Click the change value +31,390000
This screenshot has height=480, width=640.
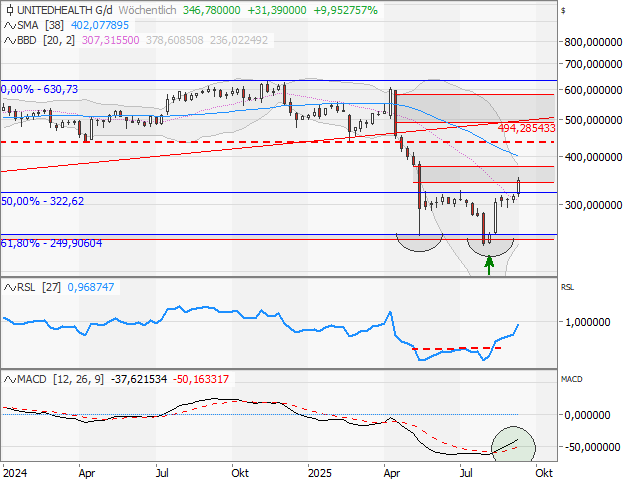pos(277,10)
